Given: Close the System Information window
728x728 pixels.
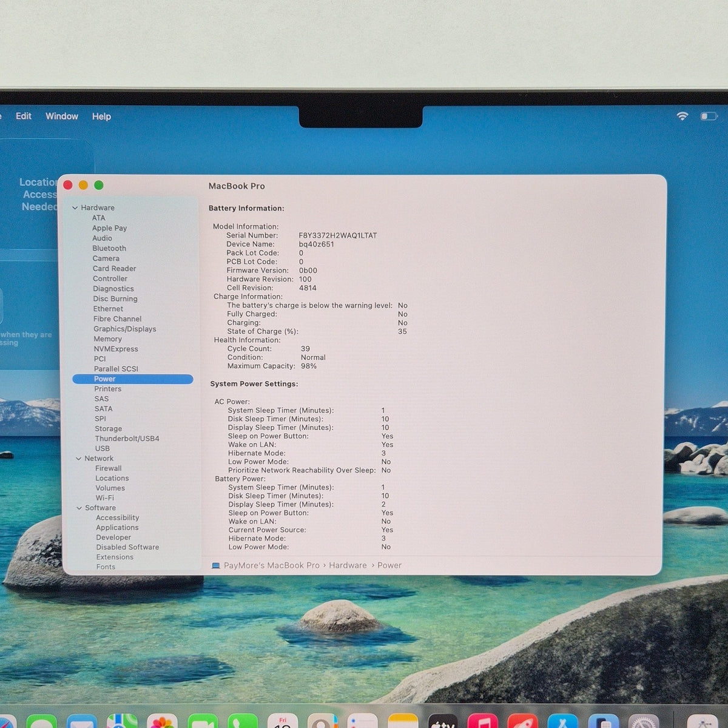Looking at the screenshot, I should tap(68, 186).
